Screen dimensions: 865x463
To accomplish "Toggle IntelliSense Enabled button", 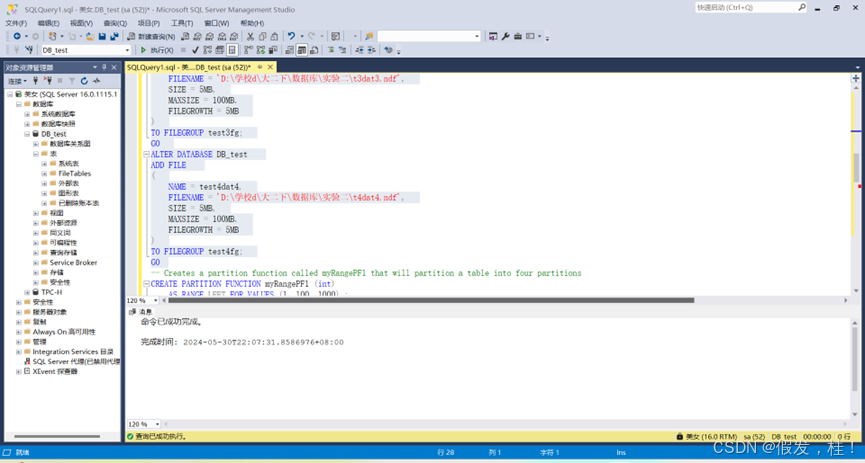I will coord(232,50).
